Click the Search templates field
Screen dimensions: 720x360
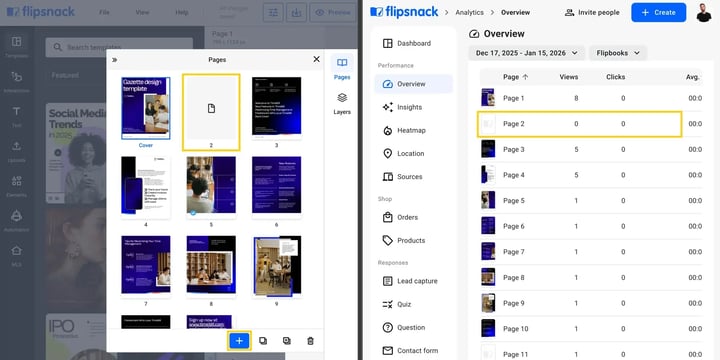tap(119, 47)
